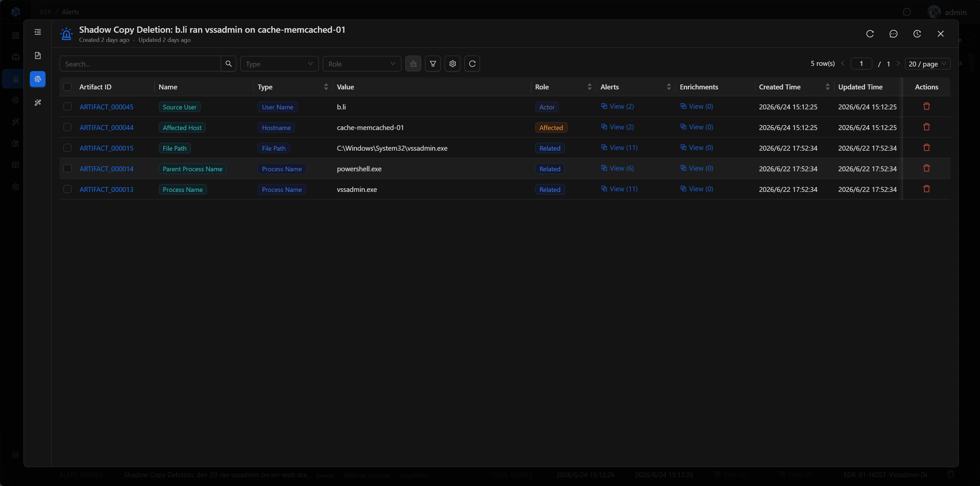Viewport: 980px width, 486px height.
Task: View 6 alerts for powershell.exe
Action: coord(617,168)
